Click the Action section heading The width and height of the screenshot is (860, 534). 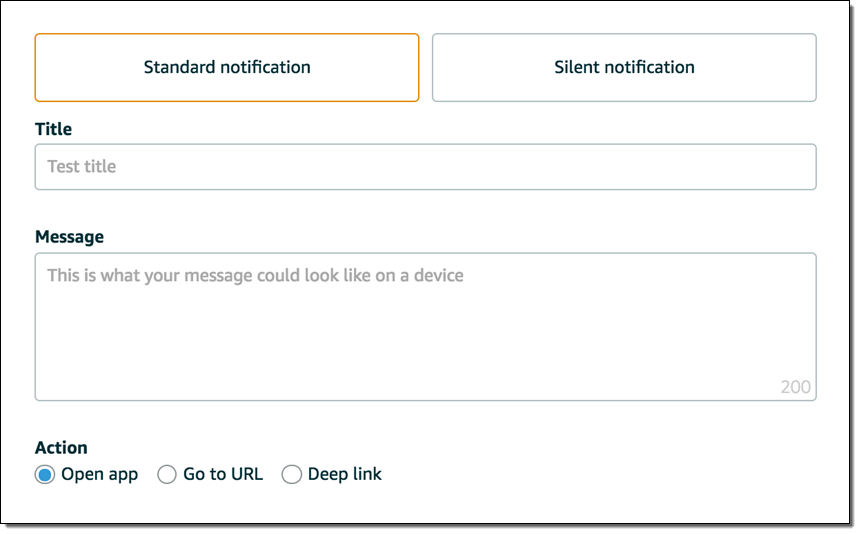click(61, 447)
